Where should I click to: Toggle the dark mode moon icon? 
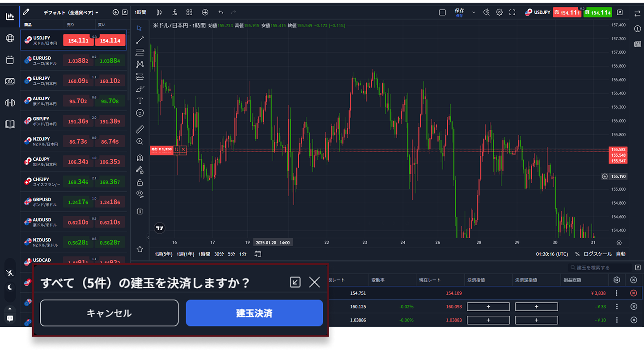[10, 287]
